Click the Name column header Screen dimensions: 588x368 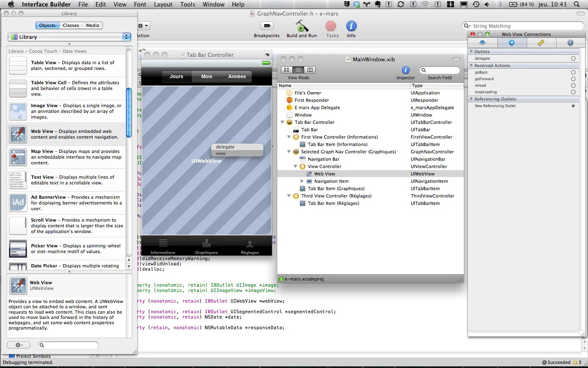(343, 85)
